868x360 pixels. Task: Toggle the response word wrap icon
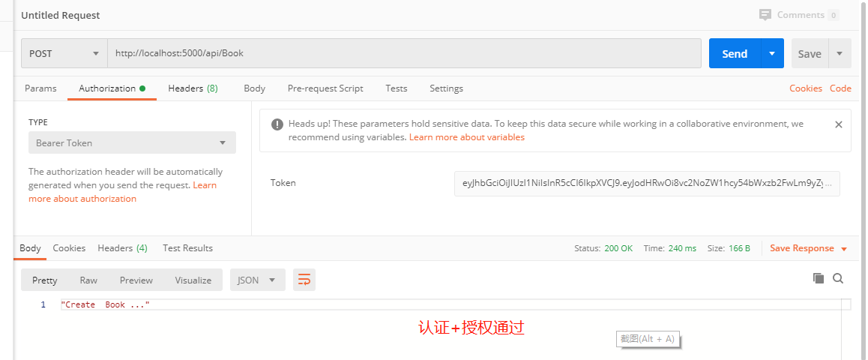304,280
